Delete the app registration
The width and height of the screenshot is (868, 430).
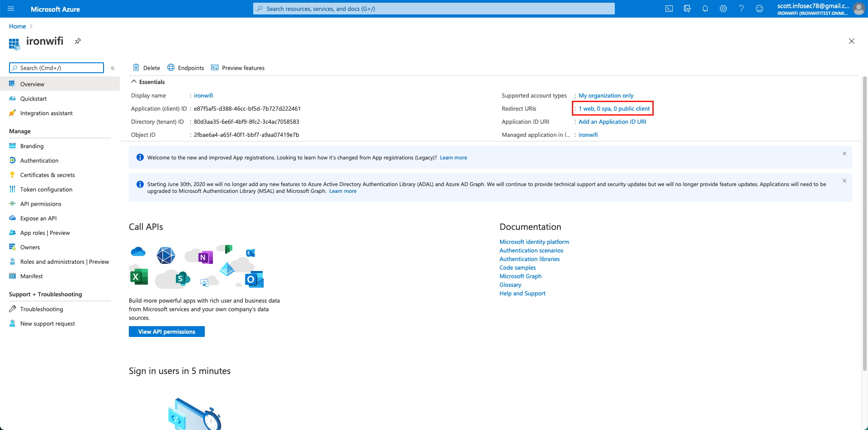[146, 68]
